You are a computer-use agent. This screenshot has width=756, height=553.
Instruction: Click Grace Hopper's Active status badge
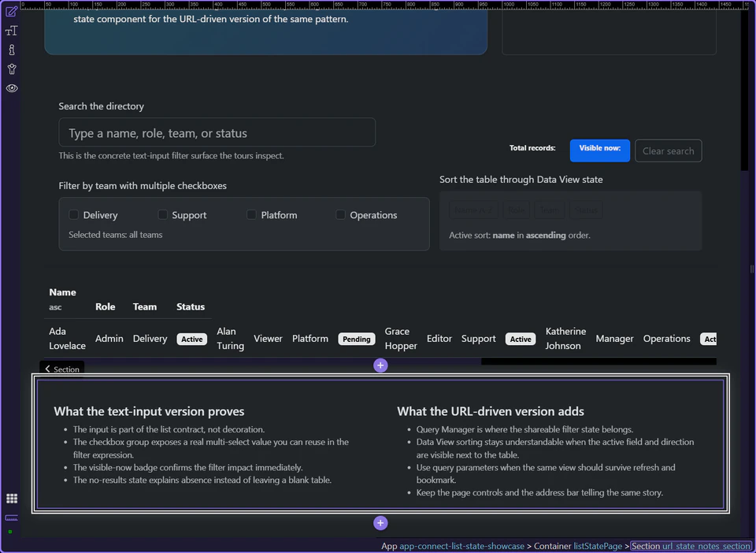[x=521, y=339]
